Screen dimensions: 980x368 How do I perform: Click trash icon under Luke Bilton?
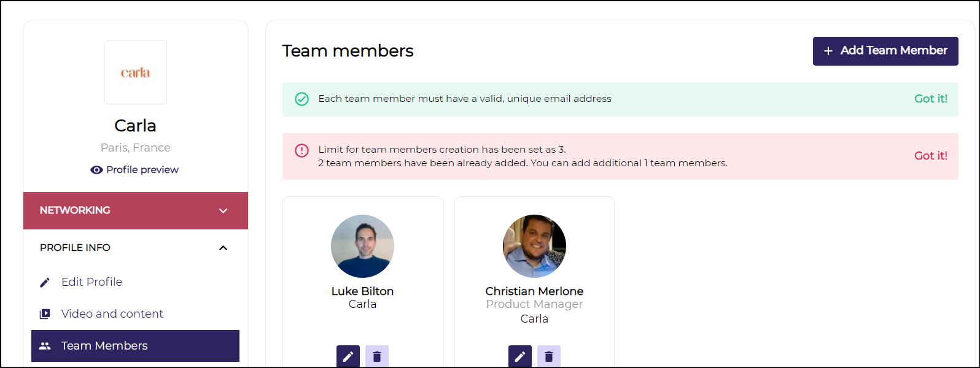[x=377, y=356]
